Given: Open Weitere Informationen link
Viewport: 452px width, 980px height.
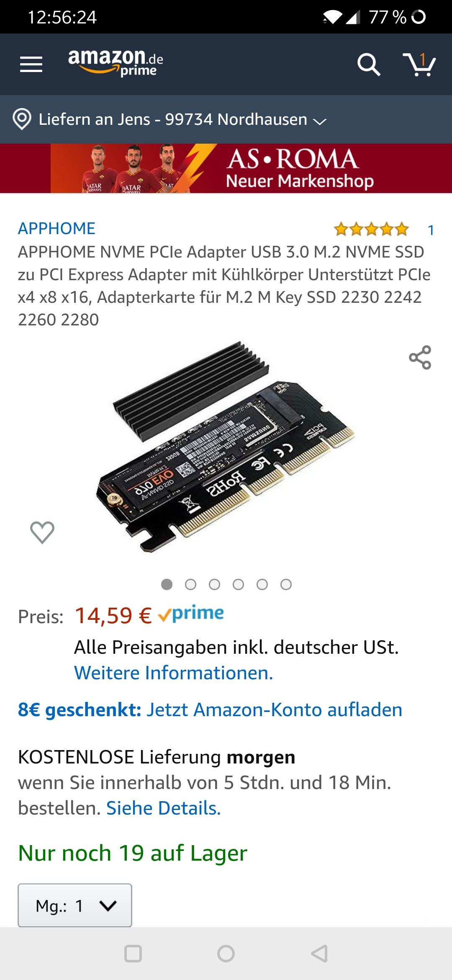Looking at the screenshot, I should pos(173,673).
